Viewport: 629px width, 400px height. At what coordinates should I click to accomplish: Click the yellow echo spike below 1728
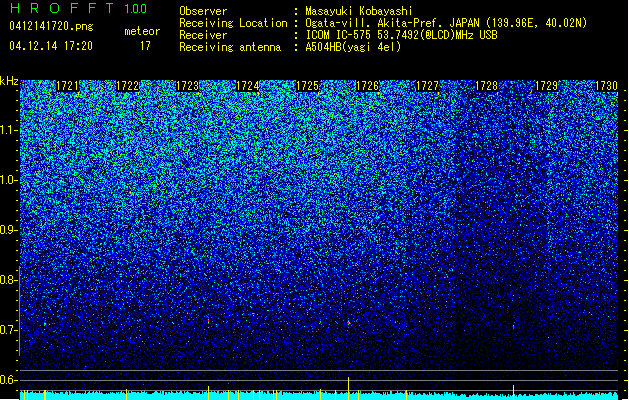pos(513,392)
